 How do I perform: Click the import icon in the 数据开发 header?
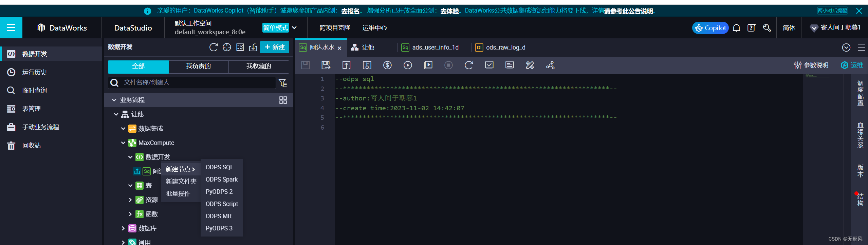click(253, 47)
